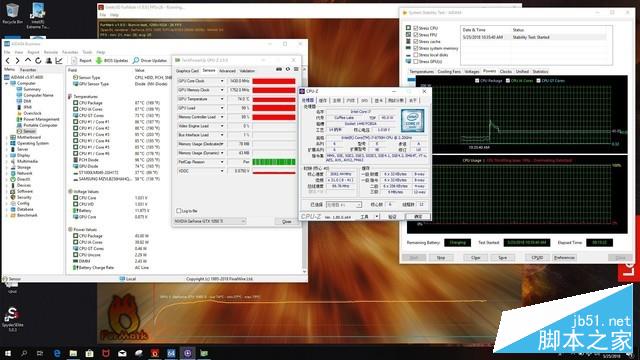Open Temperatures tab in Stability Test
The image size is (640, 360).
click(x=421, y=71)
